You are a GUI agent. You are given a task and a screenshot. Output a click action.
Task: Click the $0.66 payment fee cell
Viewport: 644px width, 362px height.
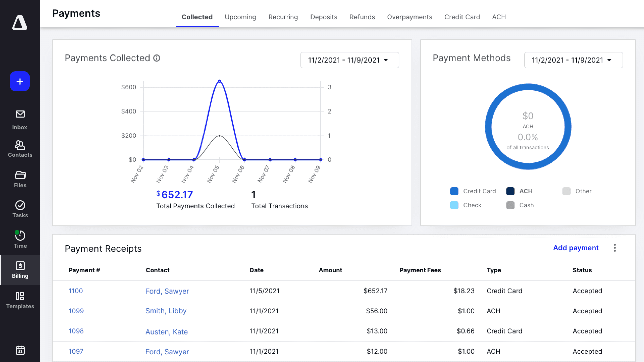(x=465, y=331)
